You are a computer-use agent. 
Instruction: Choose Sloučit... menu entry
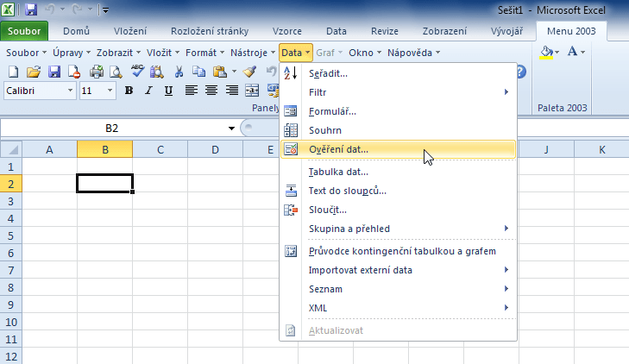[398, 210]
